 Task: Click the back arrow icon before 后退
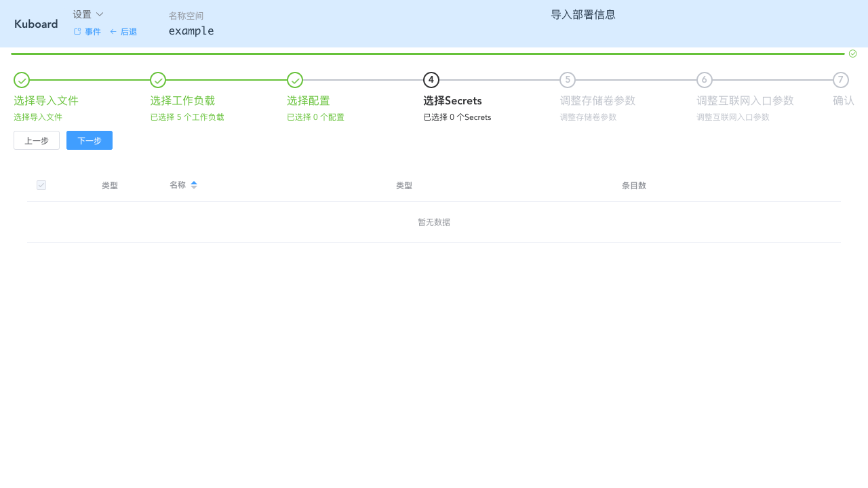pos(113,31)
